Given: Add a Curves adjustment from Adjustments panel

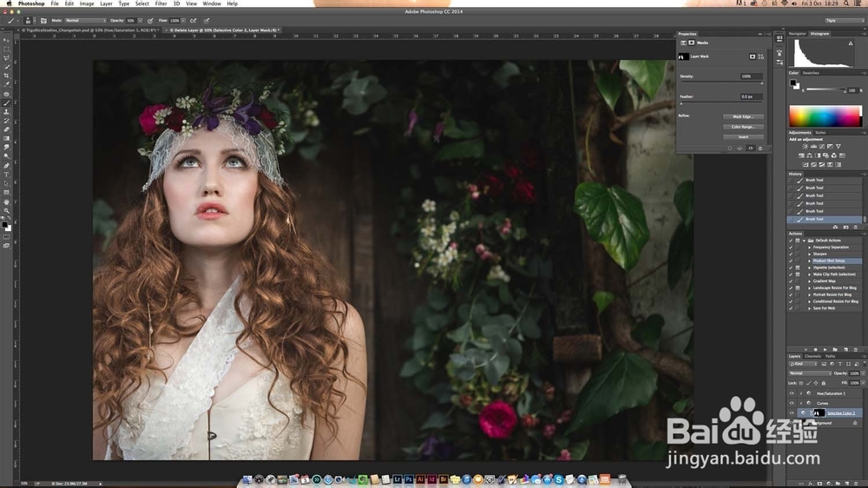Looking at the screenshot, I should pos(822,146).
